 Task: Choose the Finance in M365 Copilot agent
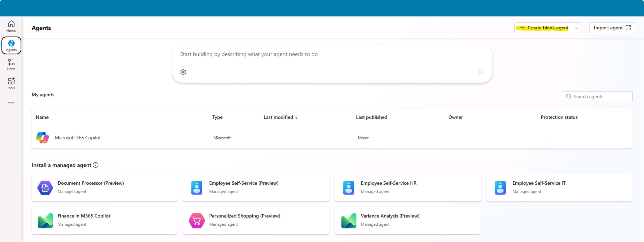pyautogui.click(x=104, y=220)
